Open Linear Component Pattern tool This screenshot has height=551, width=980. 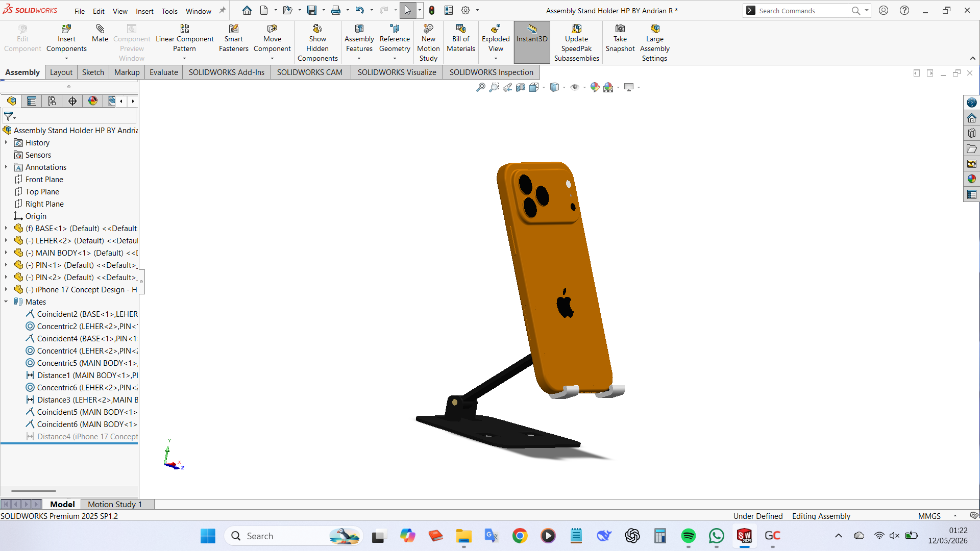[x=184, y=39]
